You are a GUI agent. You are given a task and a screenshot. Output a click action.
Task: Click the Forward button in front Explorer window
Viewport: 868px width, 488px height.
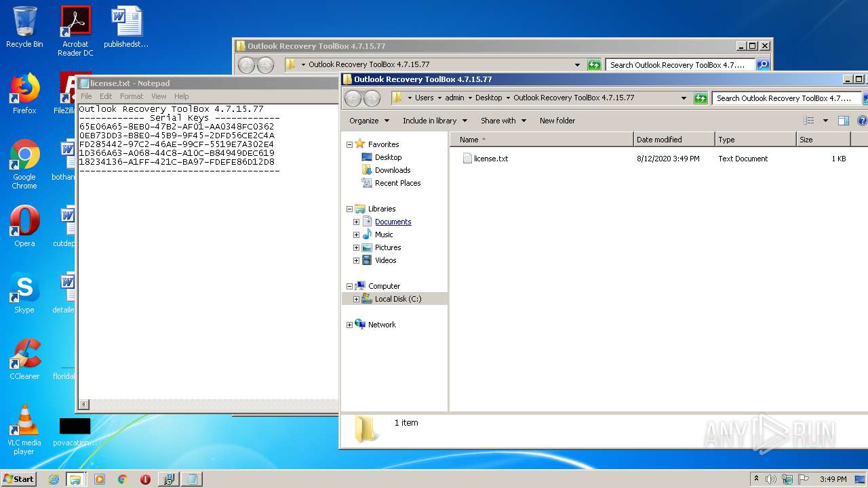click(372, 98)
